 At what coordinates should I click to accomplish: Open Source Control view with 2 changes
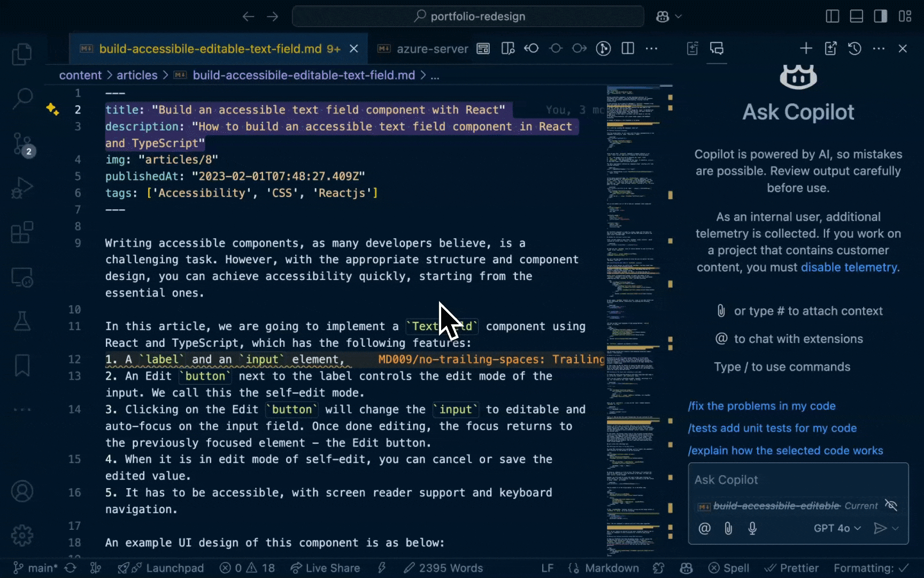(22, 144)
